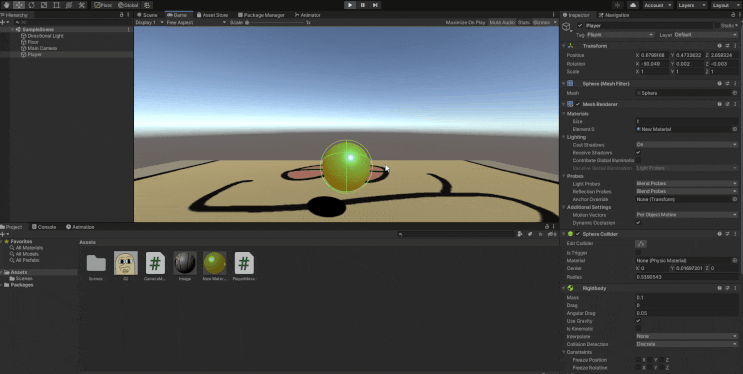743x374 pixels.
Task: Click the Edit Collider button icon
Action: click(x=641, y=244)
